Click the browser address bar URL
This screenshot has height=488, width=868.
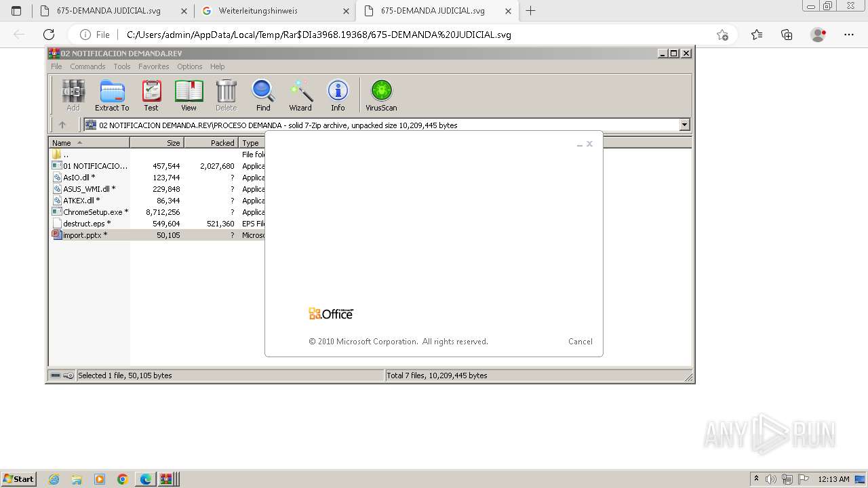tap(319, 35)
